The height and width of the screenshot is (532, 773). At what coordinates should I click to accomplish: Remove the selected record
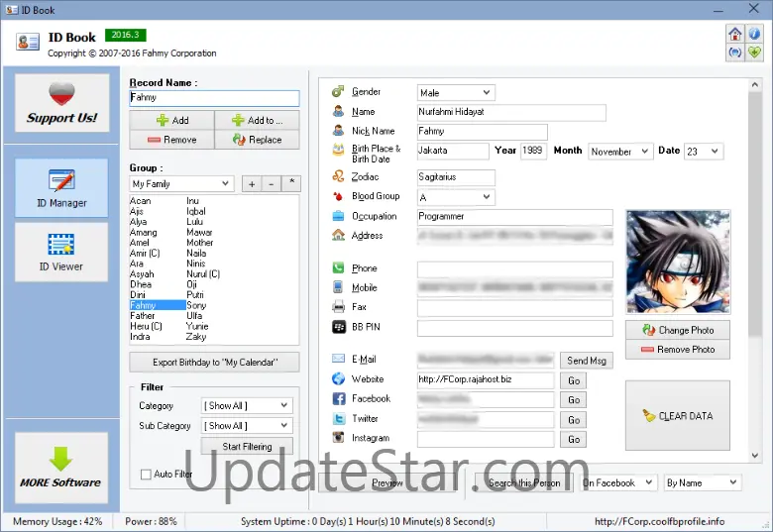point(172,140)
